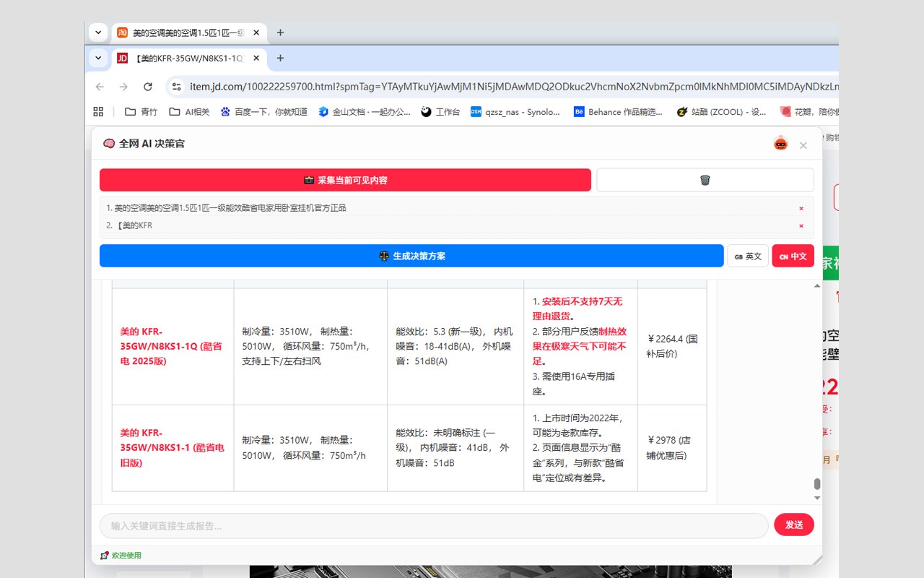Open qzsz_nas Synology bookmark

pos(515,111)
